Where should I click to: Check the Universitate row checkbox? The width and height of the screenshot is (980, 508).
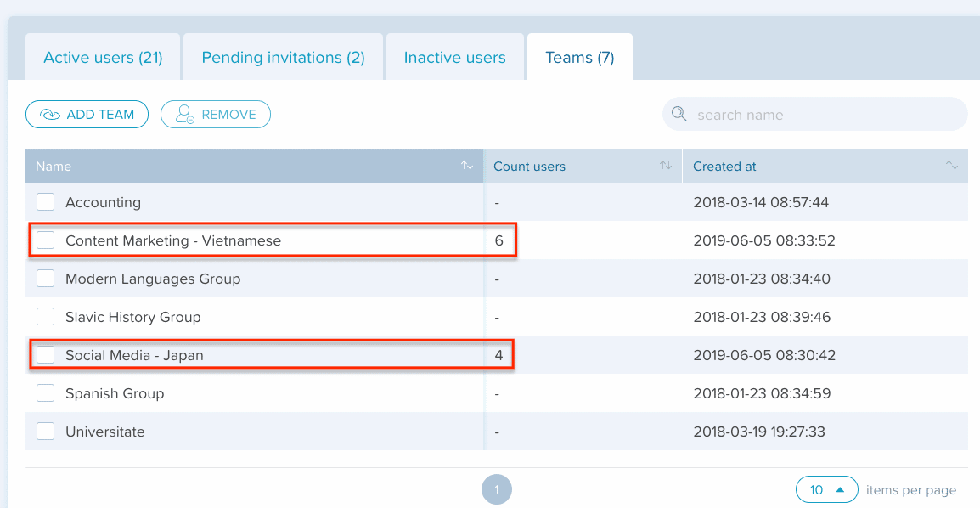pyautogui.click(x=45, y=431)
